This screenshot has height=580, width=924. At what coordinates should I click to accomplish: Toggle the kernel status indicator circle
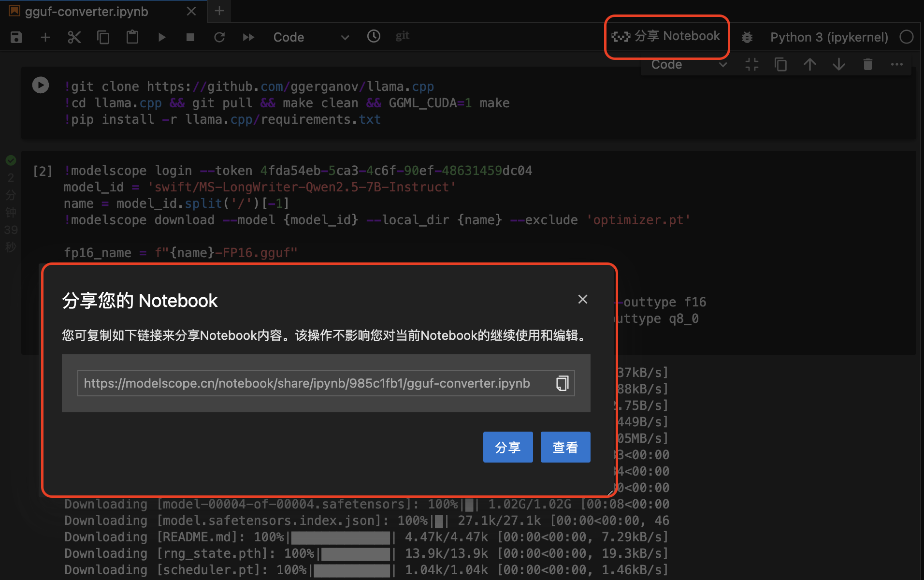(907, 37)
